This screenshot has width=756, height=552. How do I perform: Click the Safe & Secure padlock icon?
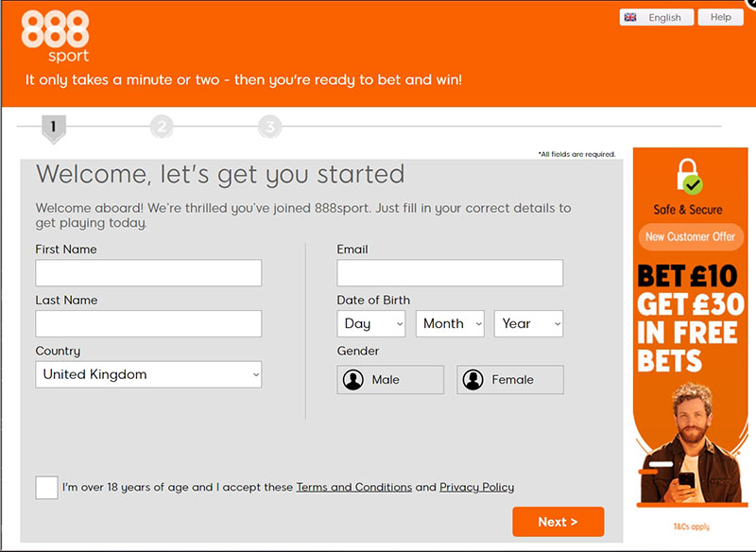tap(690, 177)
